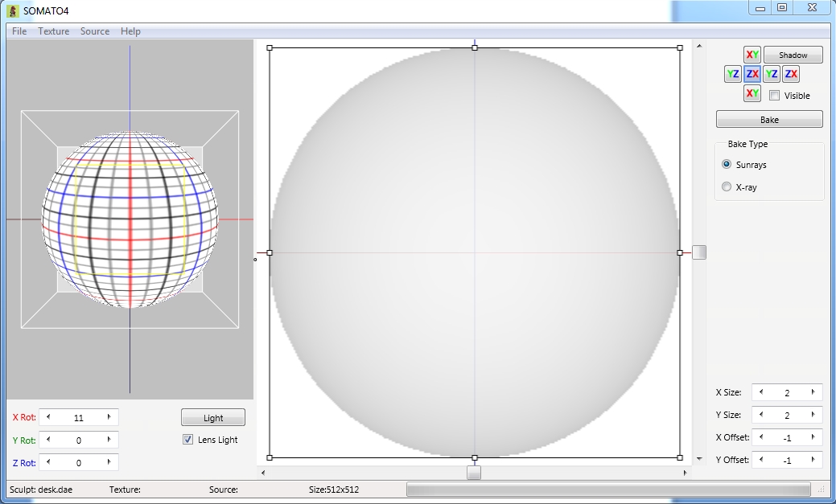The image size is (836, 504).
Task: Increase X Rot with right arrow
Action: (109, 417)
